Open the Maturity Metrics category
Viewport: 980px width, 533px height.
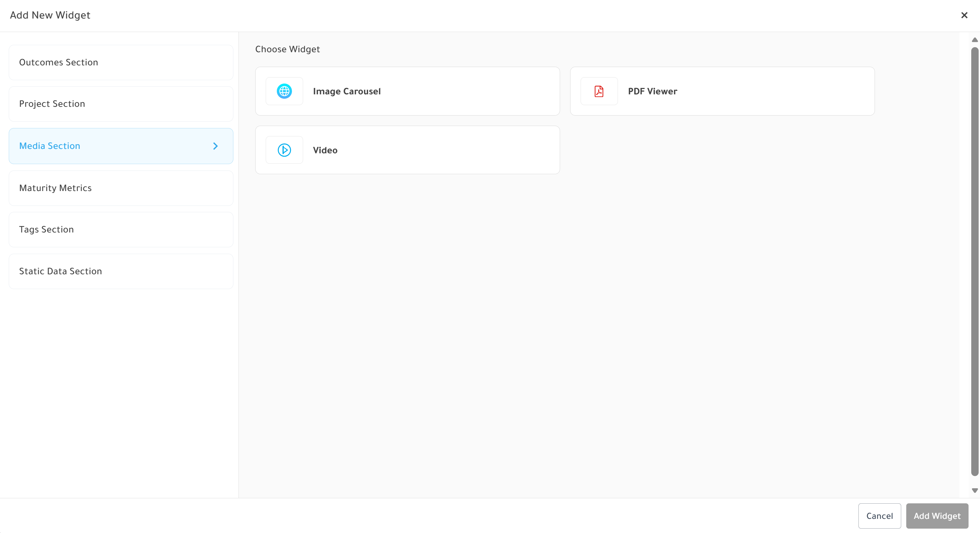point(121,188)
